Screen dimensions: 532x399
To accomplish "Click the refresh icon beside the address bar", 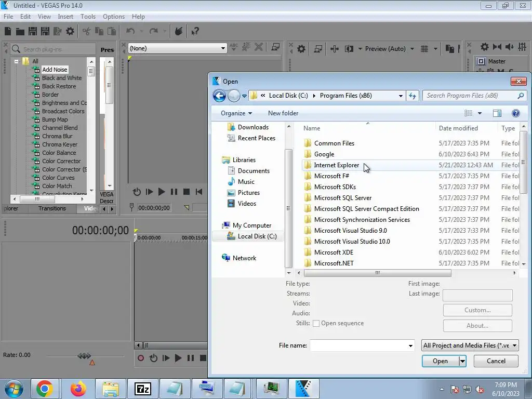I will (413, 96).
